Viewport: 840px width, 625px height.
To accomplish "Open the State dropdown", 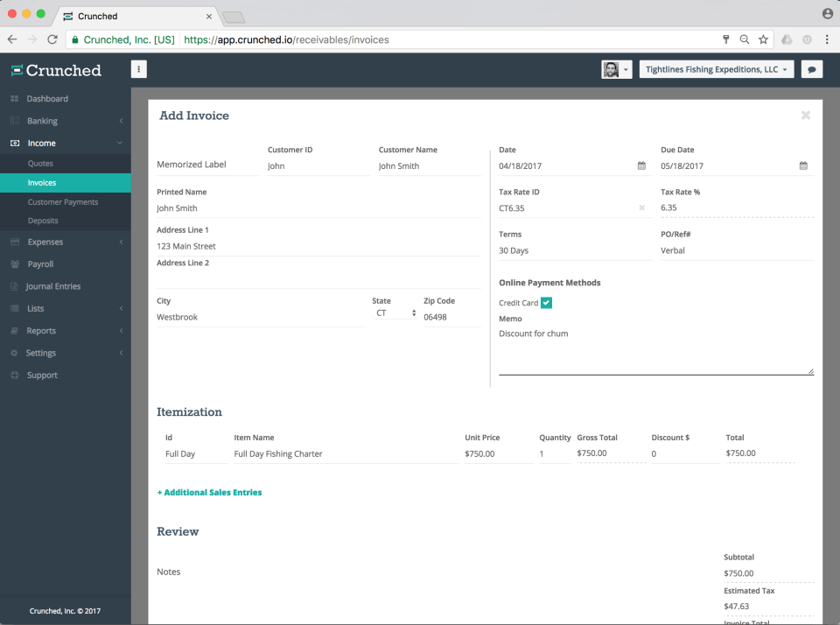I will [x=395, y=313].
